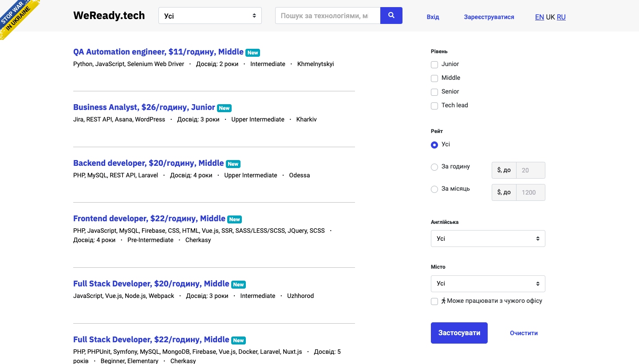The height and width of the screenshot is (364, 639).
Task: Click New badge on Business Analyst listing
Action: pyautogui.click(x=224, y=108)
